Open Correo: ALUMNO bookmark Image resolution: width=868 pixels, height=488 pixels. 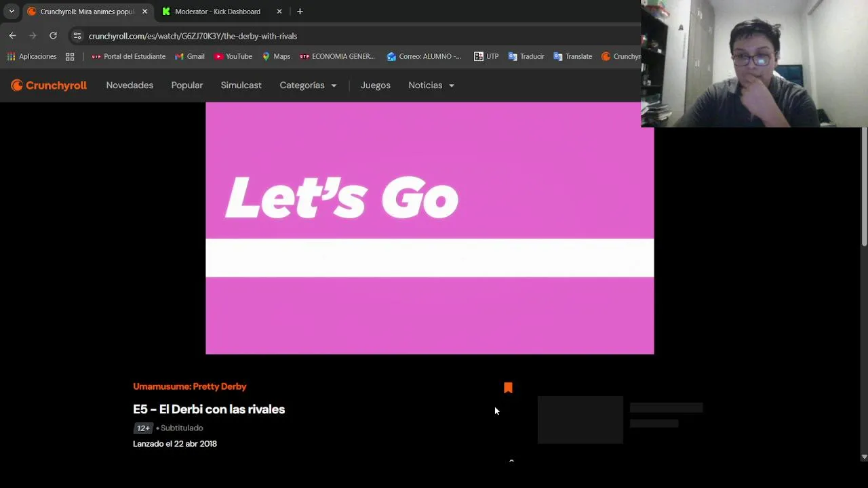pos(424,56)
